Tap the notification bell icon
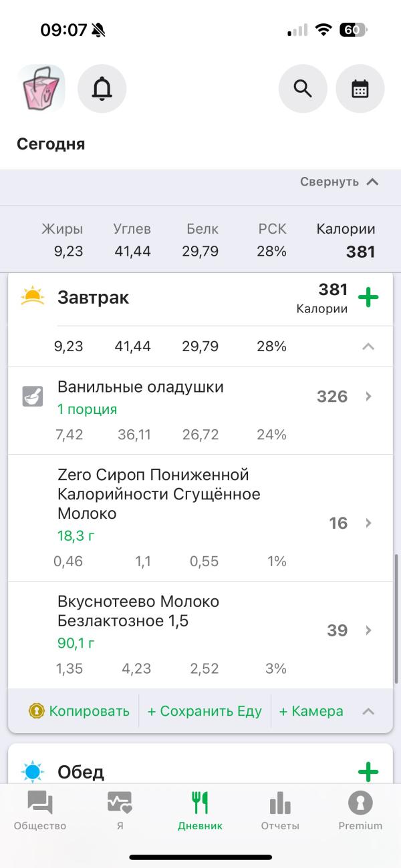This screenshot has width=401, height=868. 102,89
